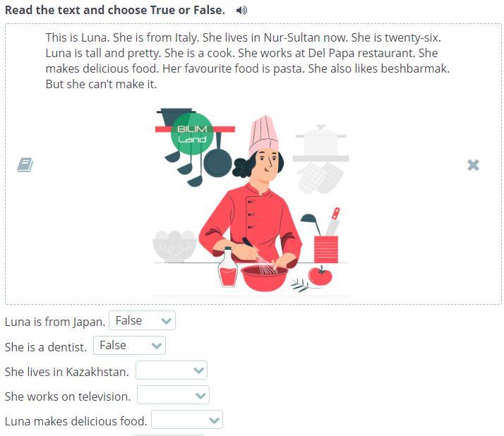
Task: Click the tomato in the chef illustration
Action: point(320,275)
